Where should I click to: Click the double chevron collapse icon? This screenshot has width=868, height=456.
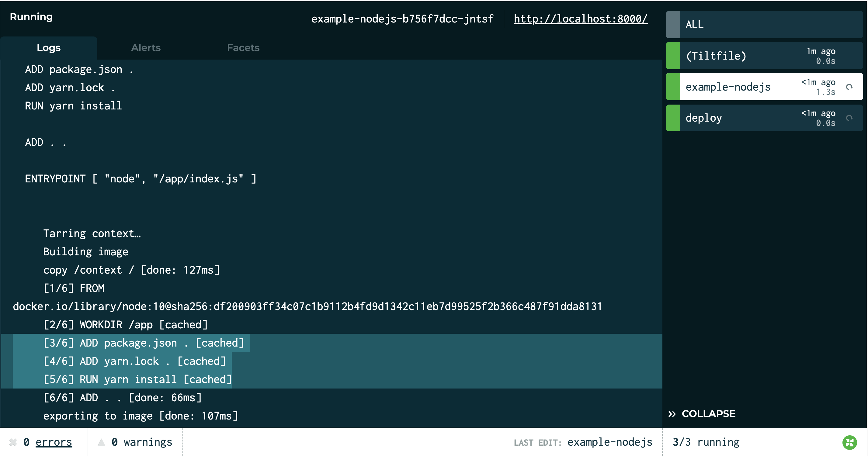672,414
